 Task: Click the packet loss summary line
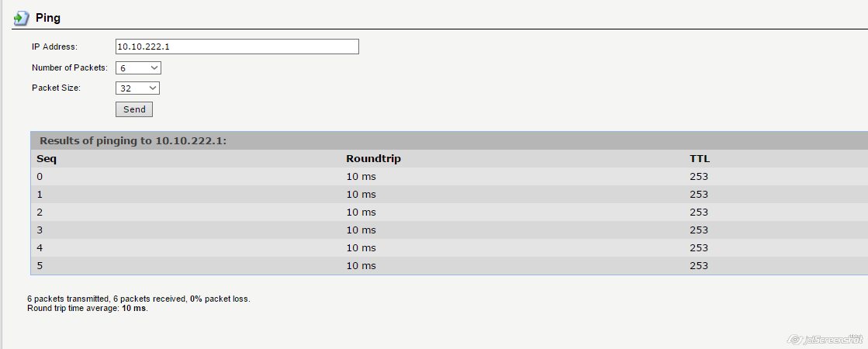click(139, 299)
